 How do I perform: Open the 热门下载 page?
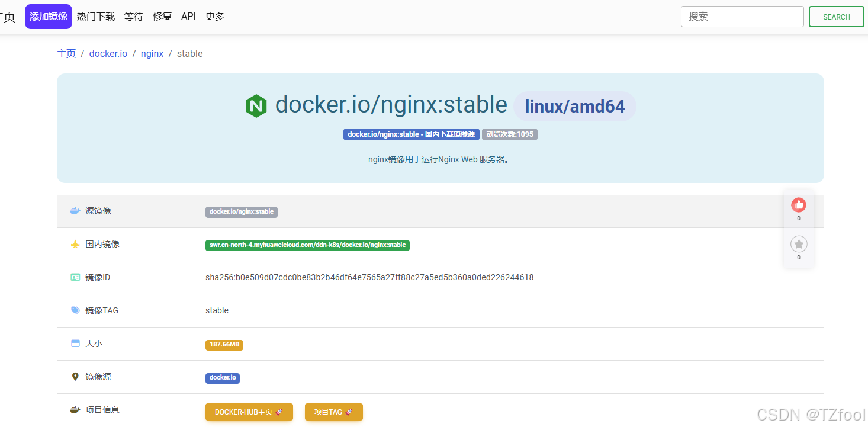click(96, 17)
